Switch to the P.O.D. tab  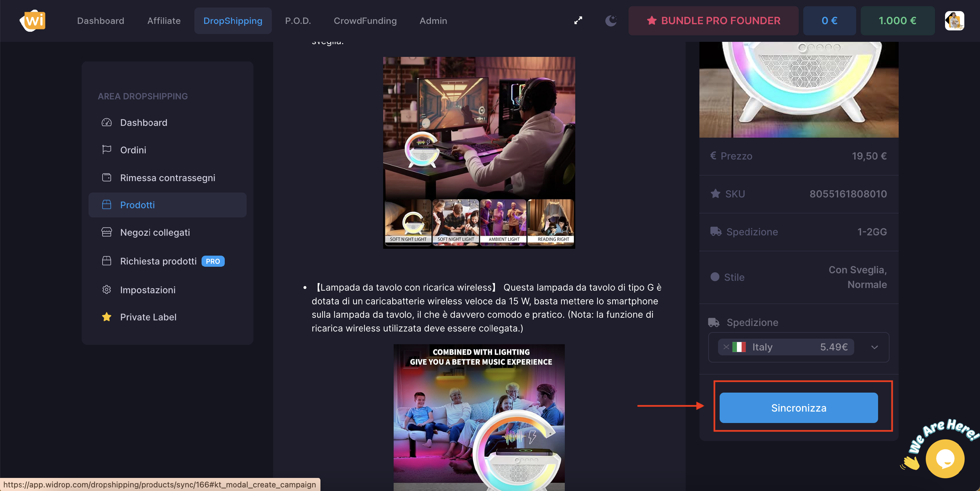coord(298,21)
